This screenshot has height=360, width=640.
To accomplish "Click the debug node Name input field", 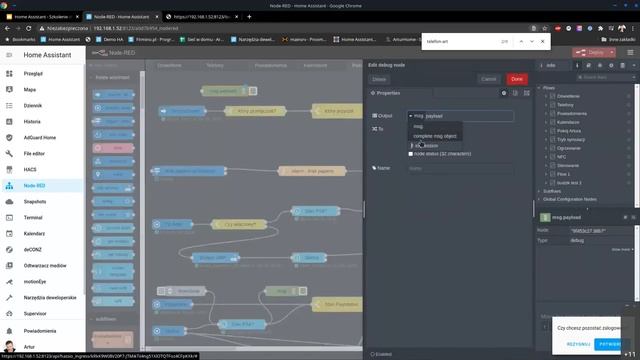I will pyautogui.click(x=460, y=168).
